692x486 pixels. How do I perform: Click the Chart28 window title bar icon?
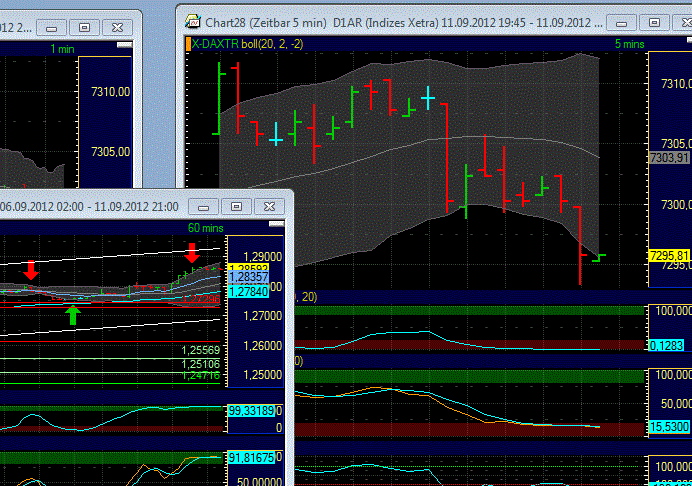click(193, 22)
